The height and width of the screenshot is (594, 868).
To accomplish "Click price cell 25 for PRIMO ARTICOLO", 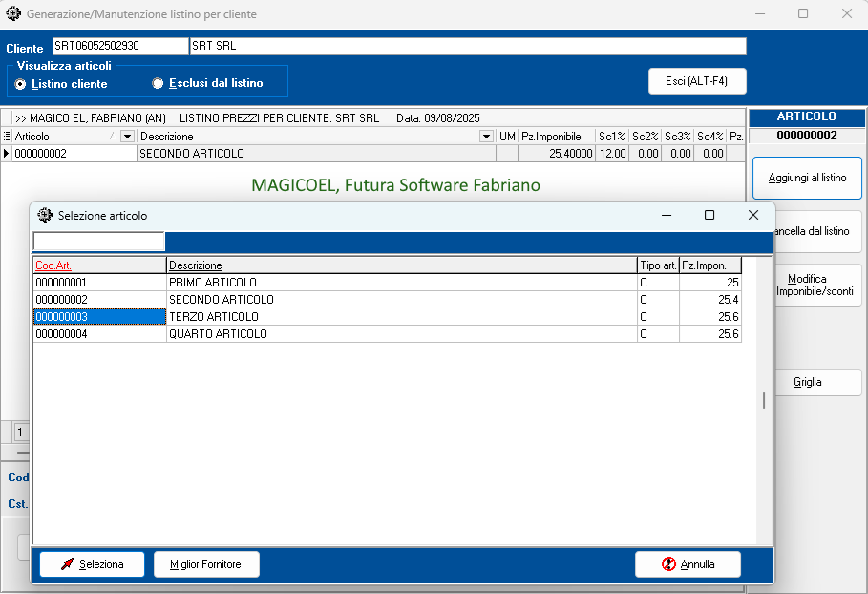I will (710, 283).
